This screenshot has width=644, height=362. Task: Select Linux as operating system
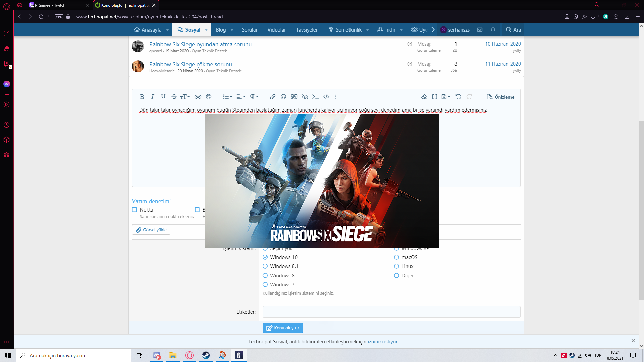[x=397, y=266]
